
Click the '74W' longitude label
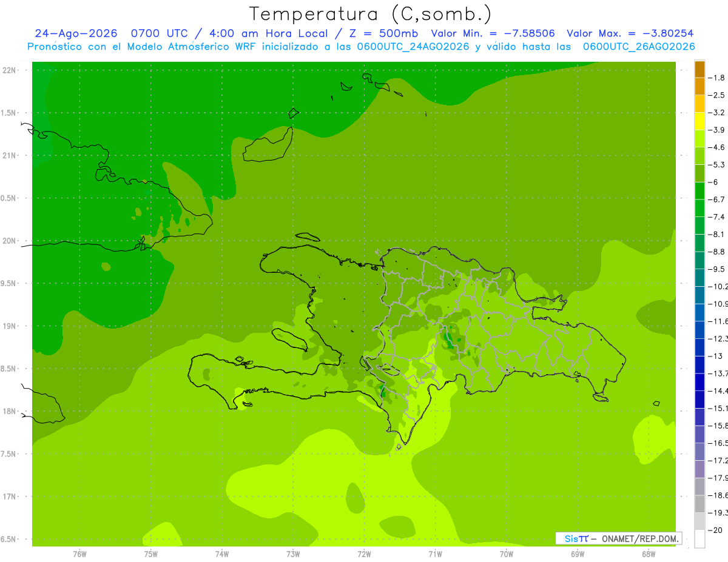(x=222, y=554)
